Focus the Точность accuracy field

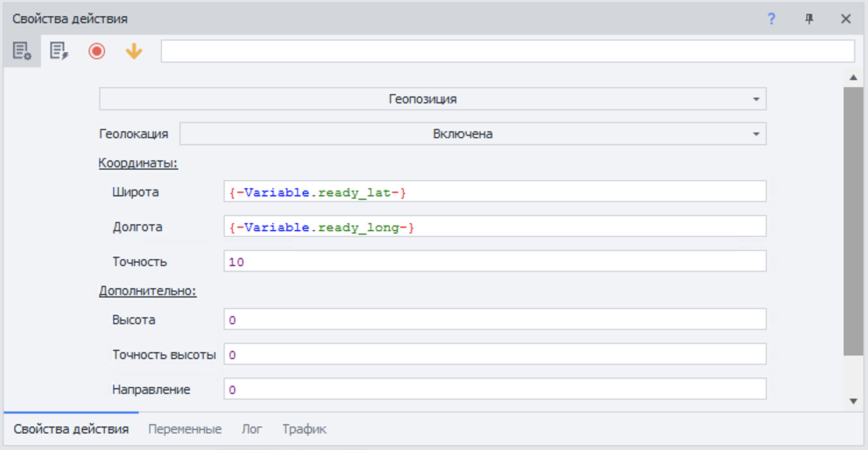(x=495, y=262)
